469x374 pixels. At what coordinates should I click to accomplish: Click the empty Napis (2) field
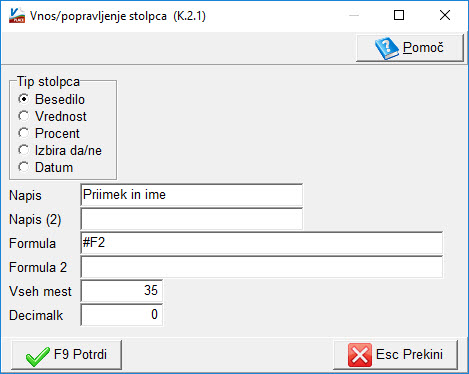(x=191, y=219)
